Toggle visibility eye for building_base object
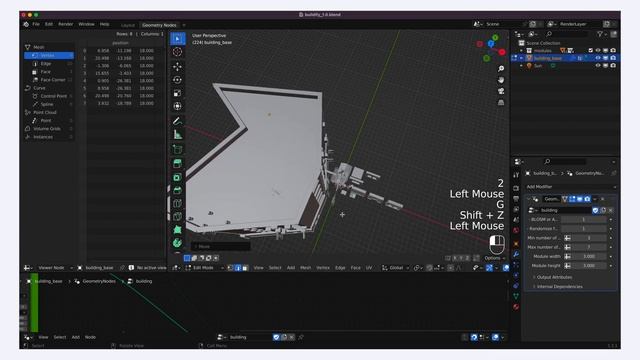 coord(598,58)
